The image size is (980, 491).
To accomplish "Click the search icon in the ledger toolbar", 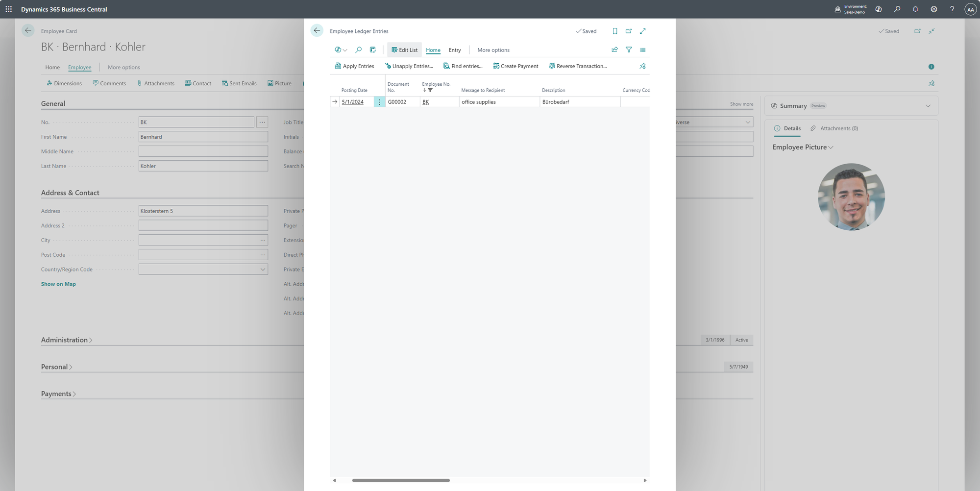I will [x=359, y=50].
